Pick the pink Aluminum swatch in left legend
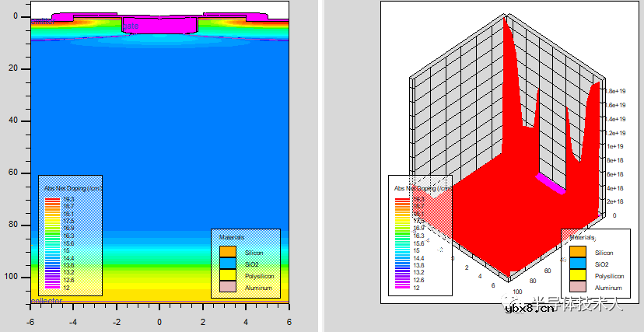This screenshot has width=644, height=332. (x=227, y=287)
